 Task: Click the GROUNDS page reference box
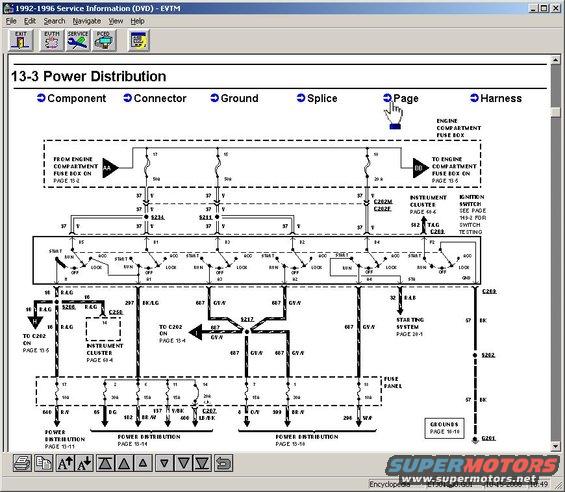point(444,428)
